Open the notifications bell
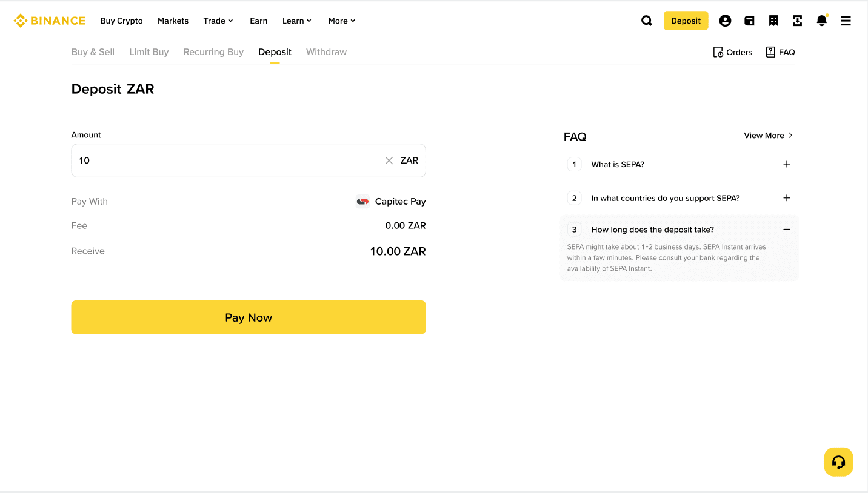This screenshot has height=493, width=868. [822, 21]
